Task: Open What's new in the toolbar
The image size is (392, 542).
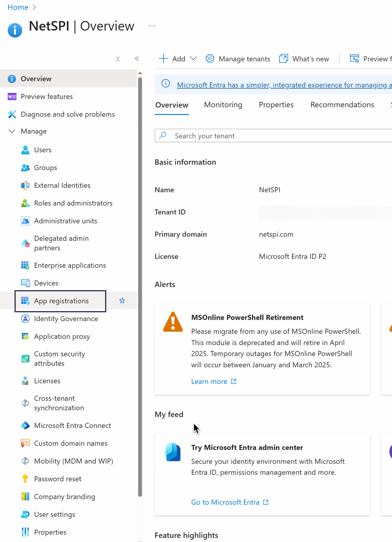Action: 304,59
